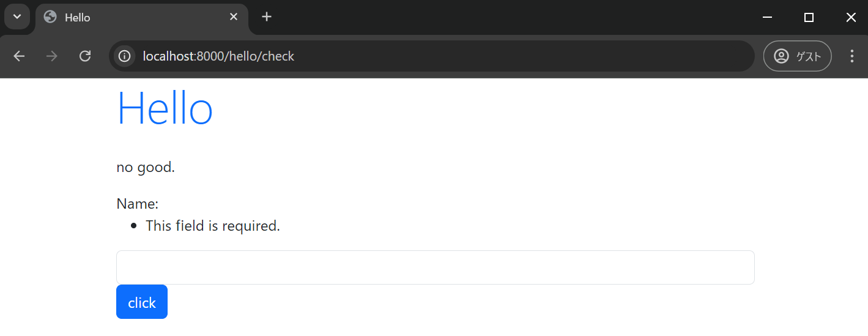Click the "This field is required." error message

[x=213, y=226]
